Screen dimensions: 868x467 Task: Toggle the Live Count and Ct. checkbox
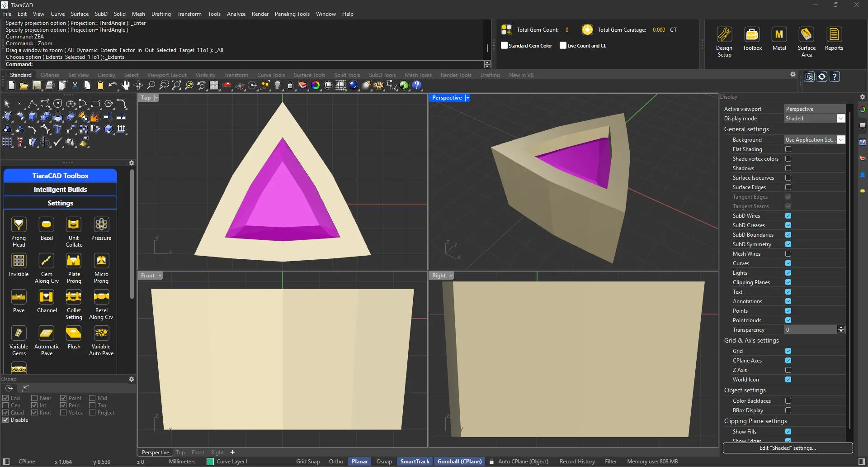(563, 45)
